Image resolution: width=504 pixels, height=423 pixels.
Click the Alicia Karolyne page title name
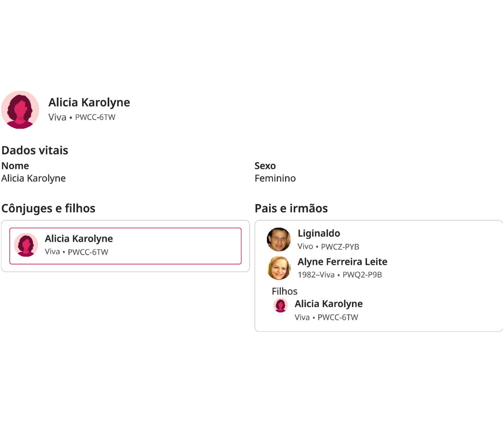point(89,102)
